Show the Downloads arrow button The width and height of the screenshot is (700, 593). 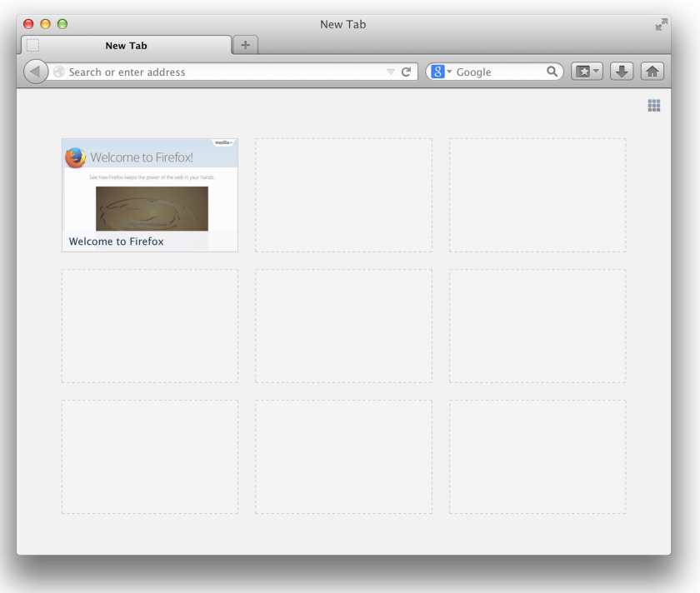[622, 72]
